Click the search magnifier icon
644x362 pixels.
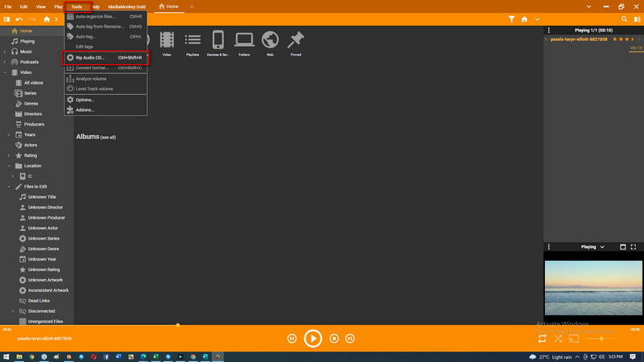(x=625, y=19)
